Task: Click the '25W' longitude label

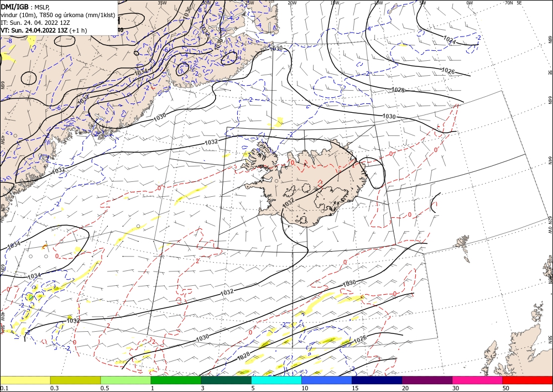Action: click(x=249, y=2)
